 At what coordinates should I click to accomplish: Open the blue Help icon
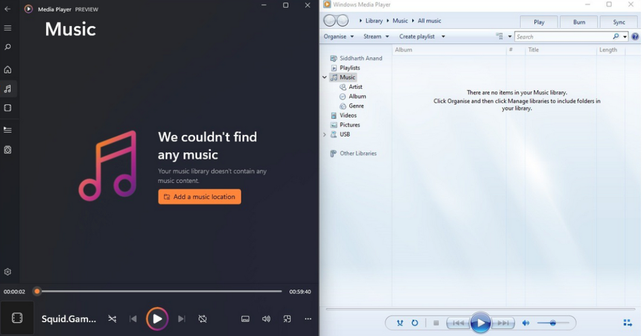(635, 37)
